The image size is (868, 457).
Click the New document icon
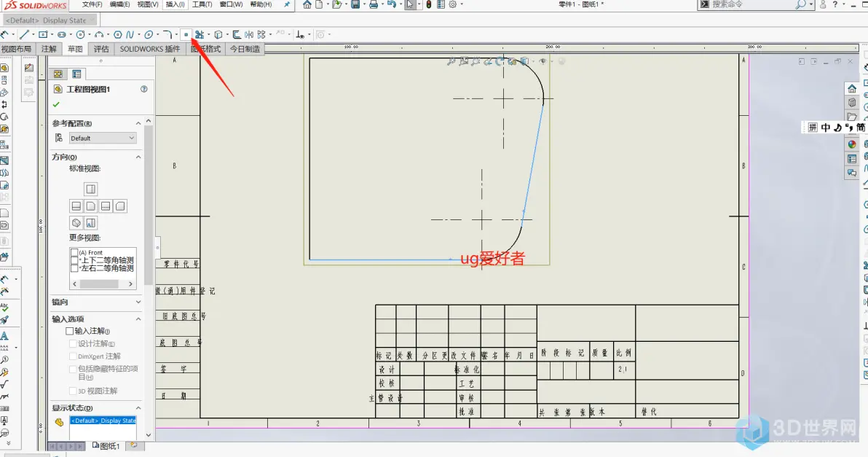[319, 4]
